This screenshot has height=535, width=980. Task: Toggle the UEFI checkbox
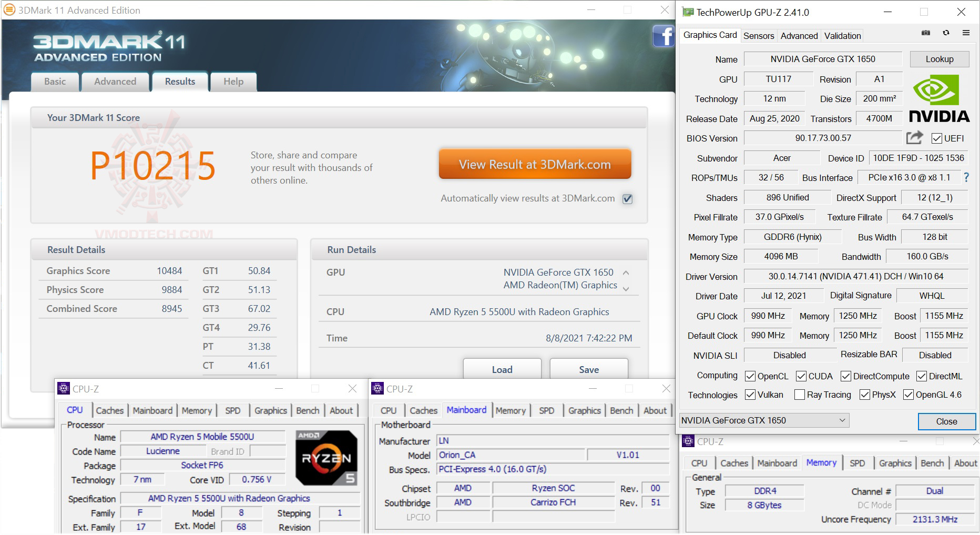[x=936, y=138]
